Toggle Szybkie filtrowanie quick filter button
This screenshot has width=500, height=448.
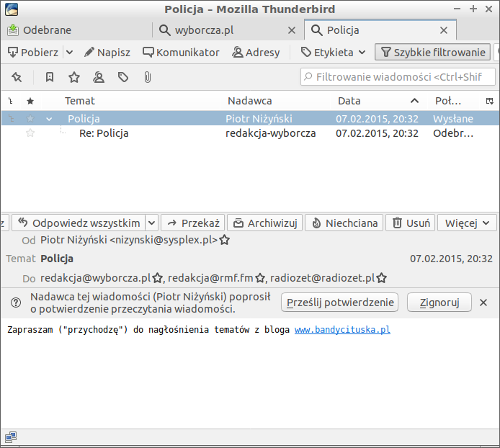(x=433, y=53)
